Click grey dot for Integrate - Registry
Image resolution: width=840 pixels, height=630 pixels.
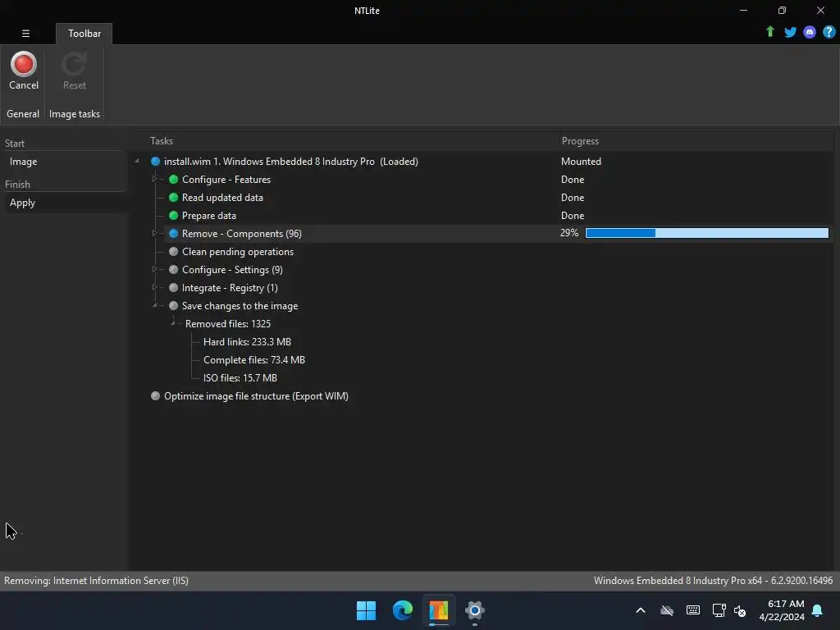tap(173, 288)
